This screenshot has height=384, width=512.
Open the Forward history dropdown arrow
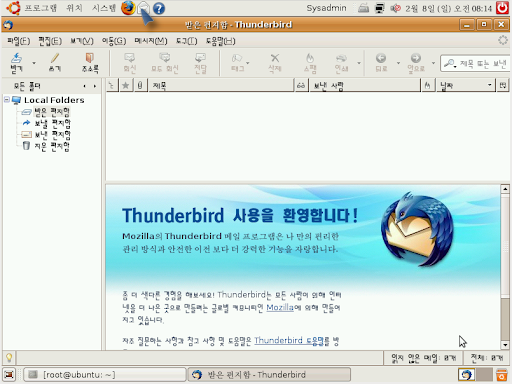pos(433,63)
